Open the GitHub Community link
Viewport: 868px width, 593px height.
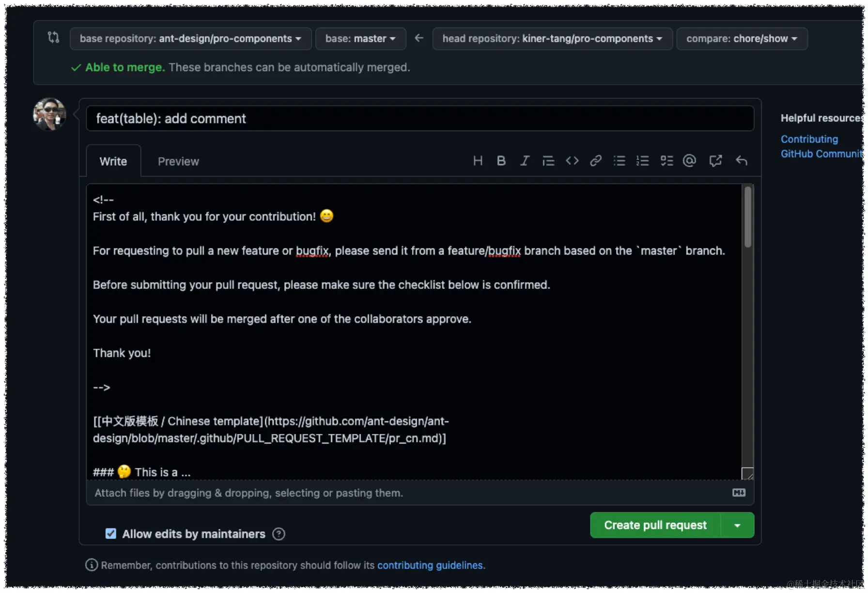point(822,154)
